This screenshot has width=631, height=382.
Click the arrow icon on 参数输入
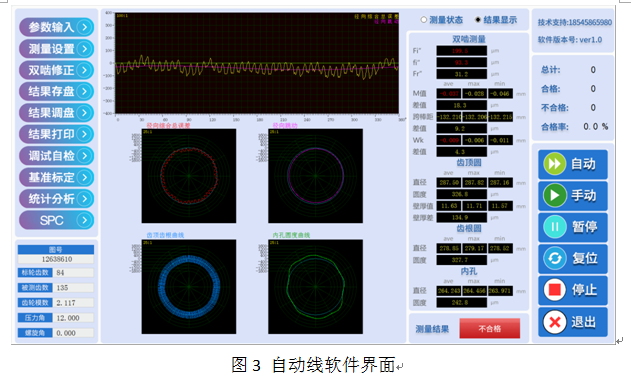pos(85,27)
